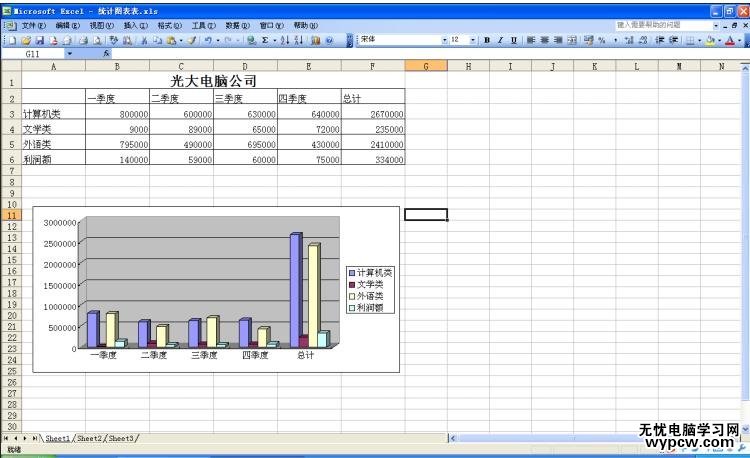Image resolution: width=750 pixels, height=458 pixels.
Task: Switch to the Sheet3 tab
Action: pyautogui.click(x=121, y=438)
